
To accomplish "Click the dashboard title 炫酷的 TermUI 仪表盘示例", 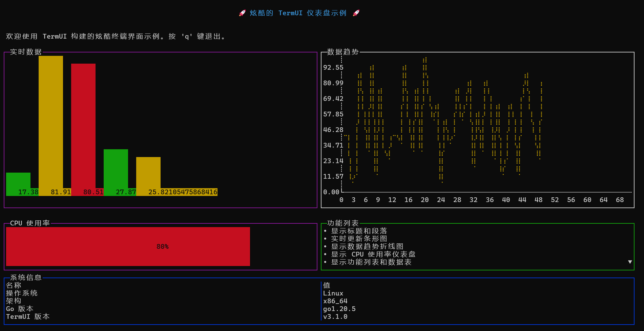I will [x=298, y=13].
